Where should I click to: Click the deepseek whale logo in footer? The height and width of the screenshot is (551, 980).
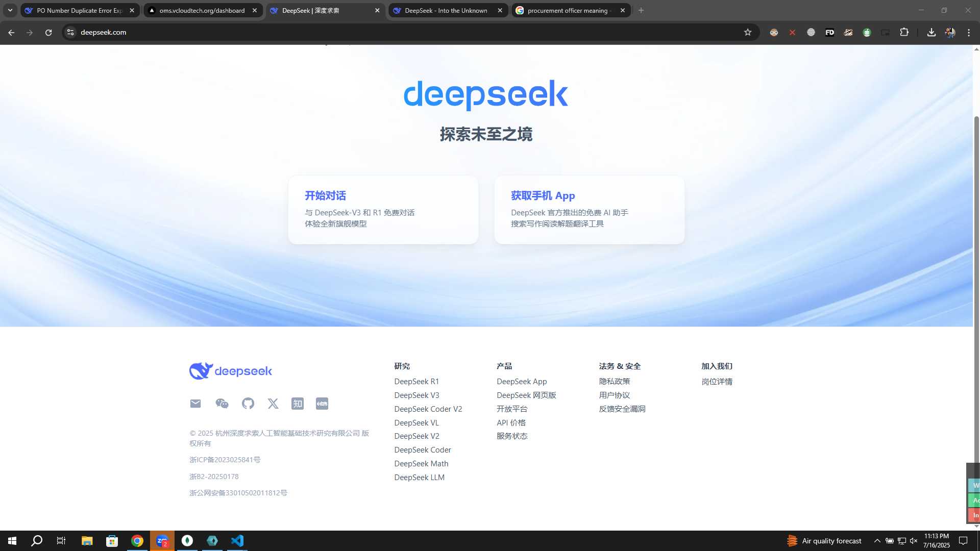tap(231, 371)
